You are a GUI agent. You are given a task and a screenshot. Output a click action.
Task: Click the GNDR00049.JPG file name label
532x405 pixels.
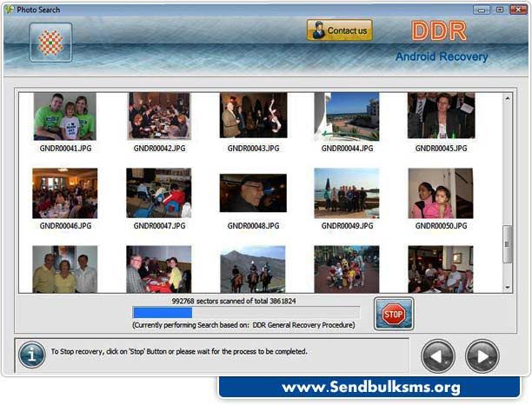(x=347, y=226)
